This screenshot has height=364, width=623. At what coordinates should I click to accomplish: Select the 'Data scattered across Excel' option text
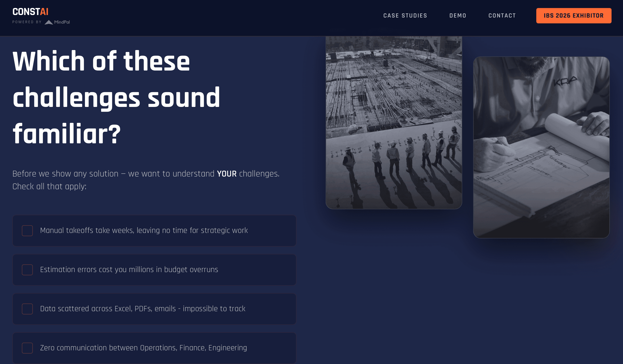click(x=142, y=309)
